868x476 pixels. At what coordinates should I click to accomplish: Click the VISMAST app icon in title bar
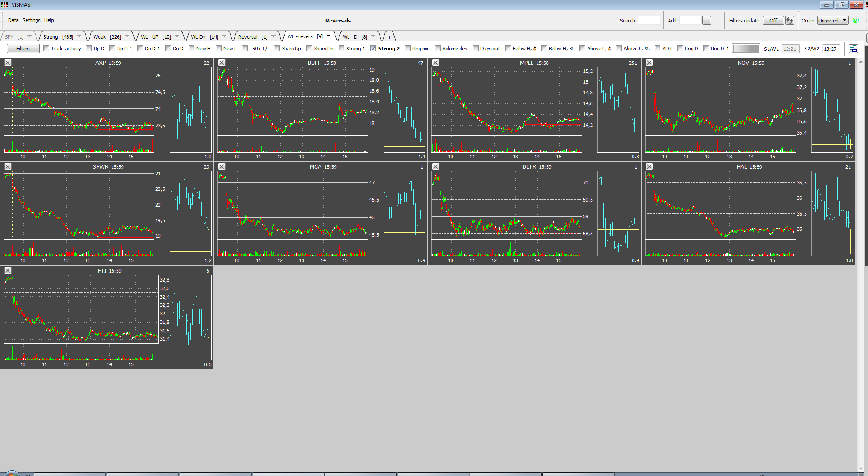click(5, 4)
